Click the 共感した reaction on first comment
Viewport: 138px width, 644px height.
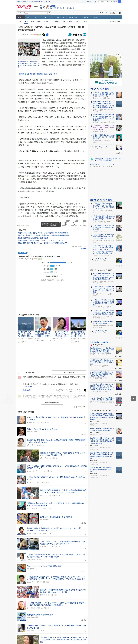coord(61,390)
